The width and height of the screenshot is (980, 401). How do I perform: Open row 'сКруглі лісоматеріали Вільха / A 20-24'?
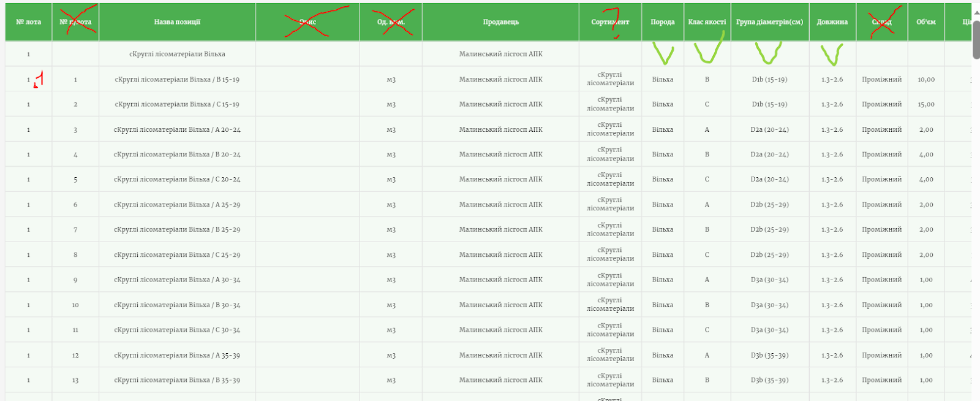point(177,130)
